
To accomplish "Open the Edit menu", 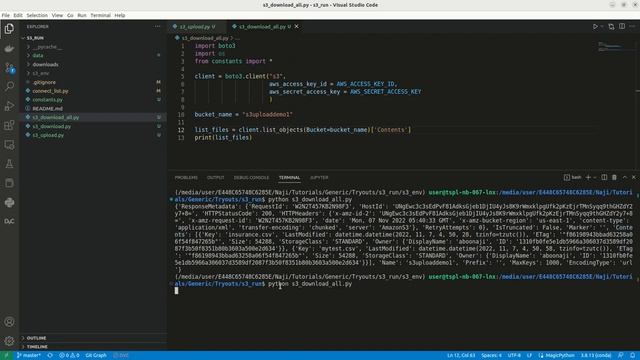I will click(x=18, y=15).
